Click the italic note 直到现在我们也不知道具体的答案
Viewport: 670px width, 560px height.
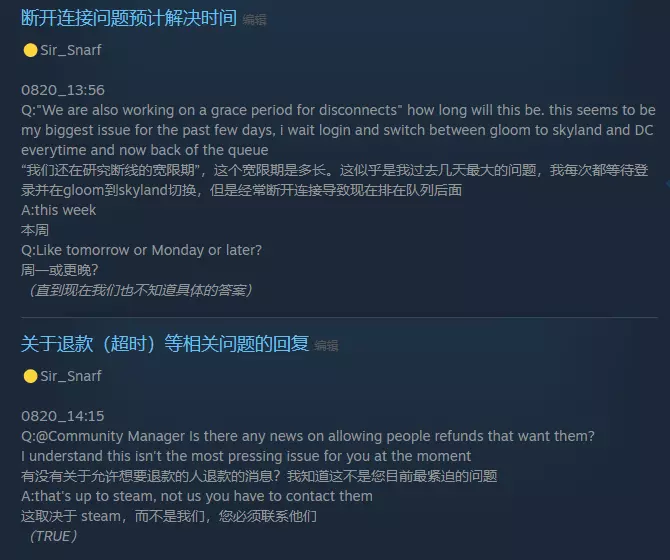tap(139, 290)
